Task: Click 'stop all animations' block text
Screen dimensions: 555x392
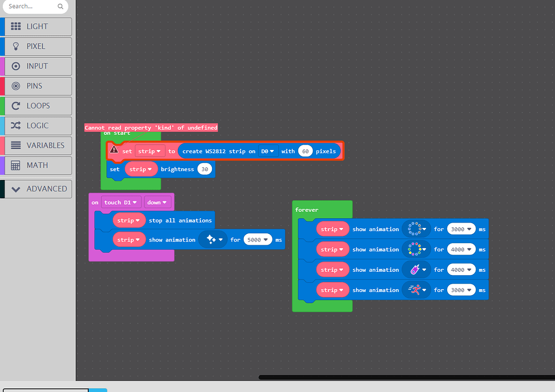Action: coord(180,220)
